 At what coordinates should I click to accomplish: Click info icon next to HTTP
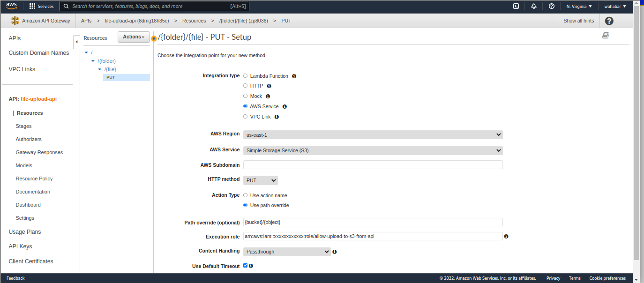(269, 86)
